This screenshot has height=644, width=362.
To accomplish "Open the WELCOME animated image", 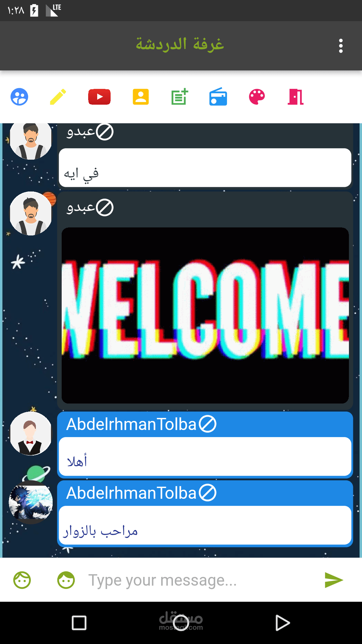I will tap(205, 315).
